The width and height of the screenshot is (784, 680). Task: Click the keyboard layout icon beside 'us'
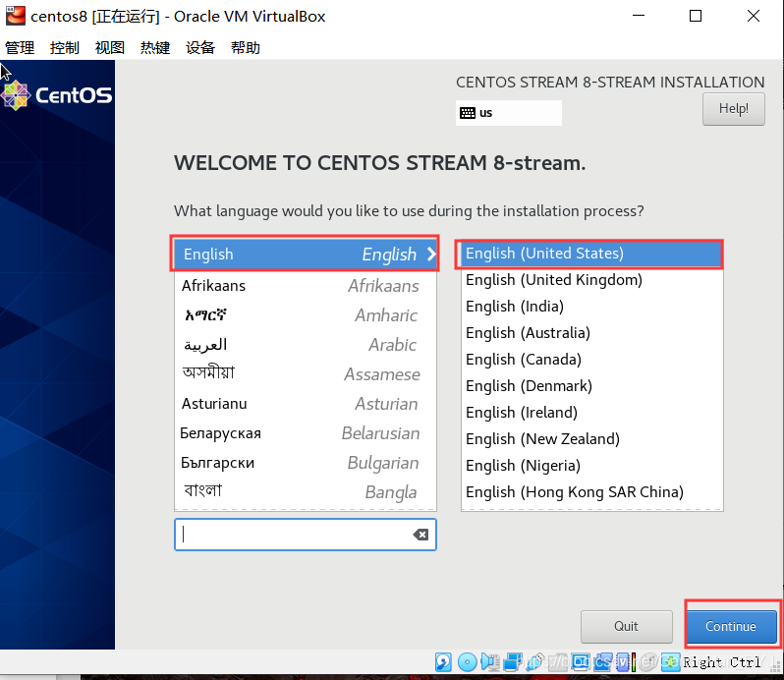pyautogui.click(x=468, y=113)
